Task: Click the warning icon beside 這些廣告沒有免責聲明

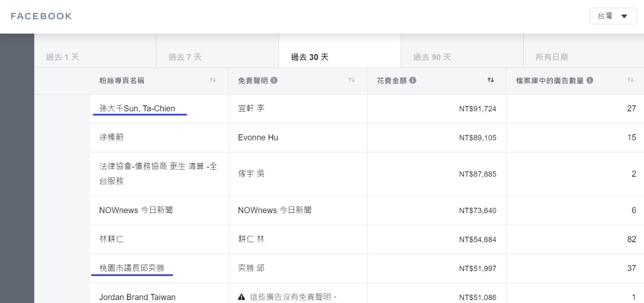Action: tap(241, 297)
